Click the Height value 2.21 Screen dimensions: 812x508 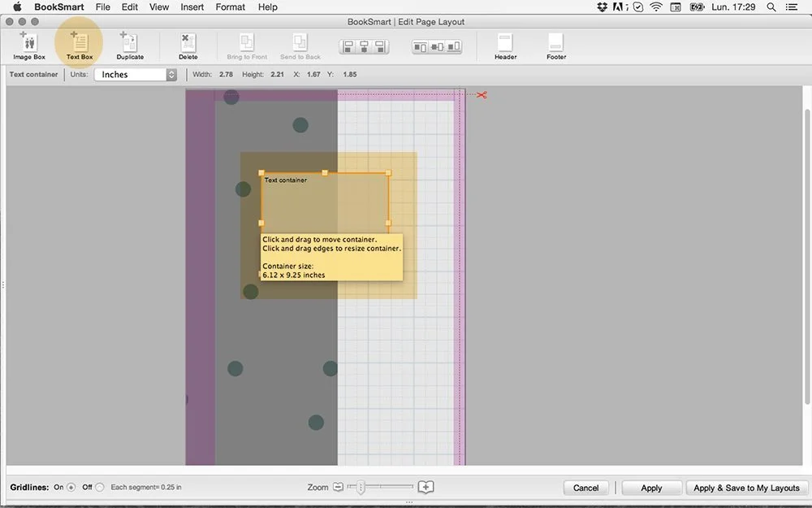[x=277, y=74]
